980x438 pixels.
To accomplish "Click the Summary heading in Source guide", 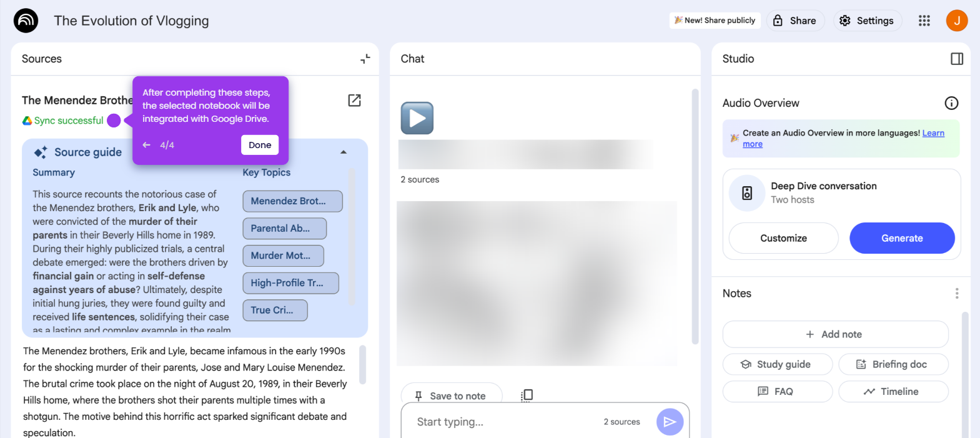I will coord(54,172).
